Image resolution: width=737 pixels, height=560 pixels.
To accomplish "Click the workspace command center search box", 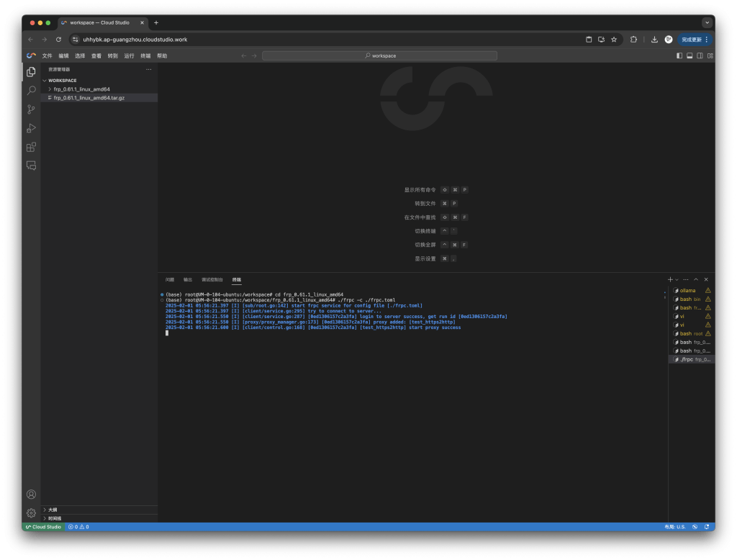I will coord(379,55).
